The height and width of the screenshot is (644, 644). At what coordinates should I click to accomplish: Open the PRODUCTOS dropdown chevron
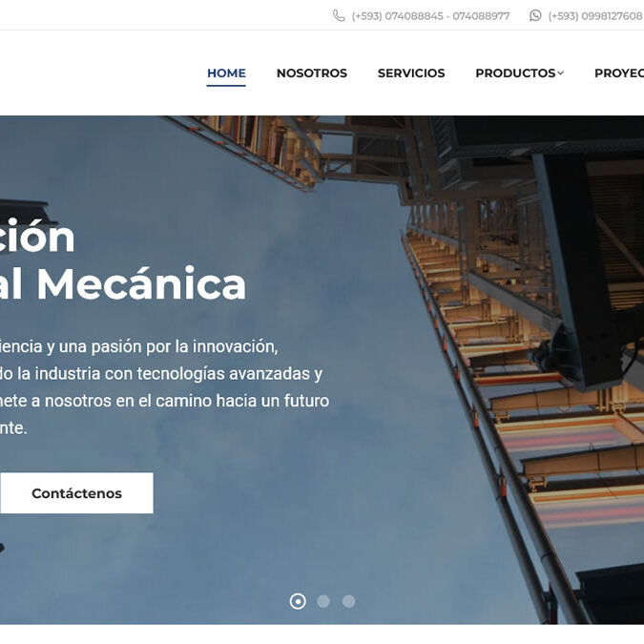coord(561,73)
